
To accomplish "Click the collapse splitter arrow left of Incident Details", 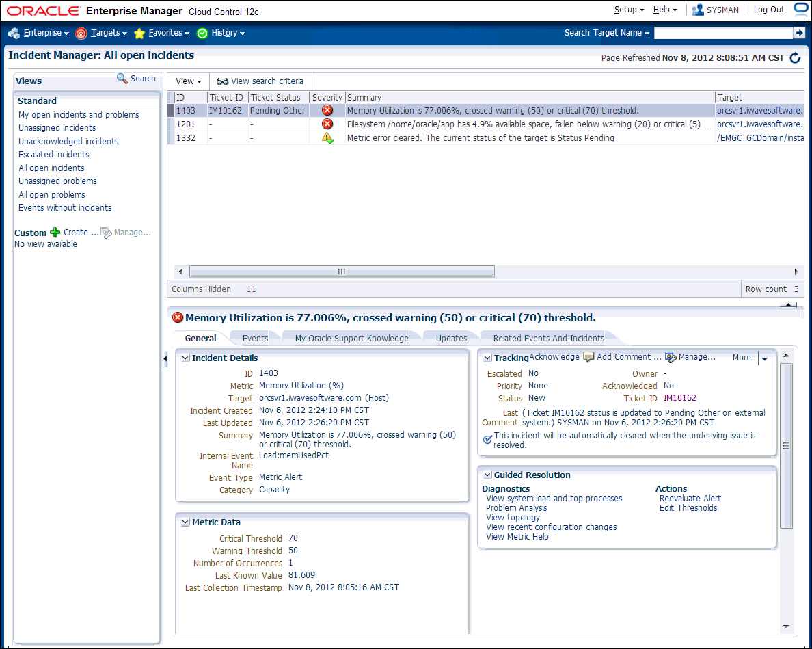I will pyautogui.click(x=165, y=358).
